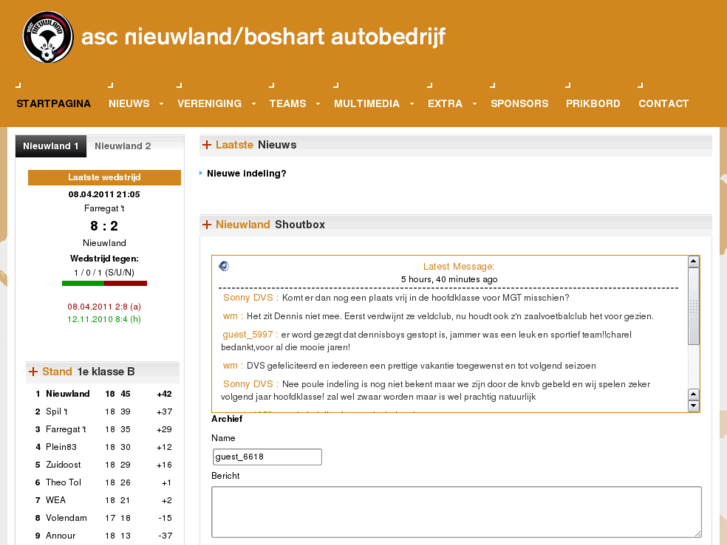Expand the Vereniging dropdown arrow
The image size is (727, 545).
254,104
